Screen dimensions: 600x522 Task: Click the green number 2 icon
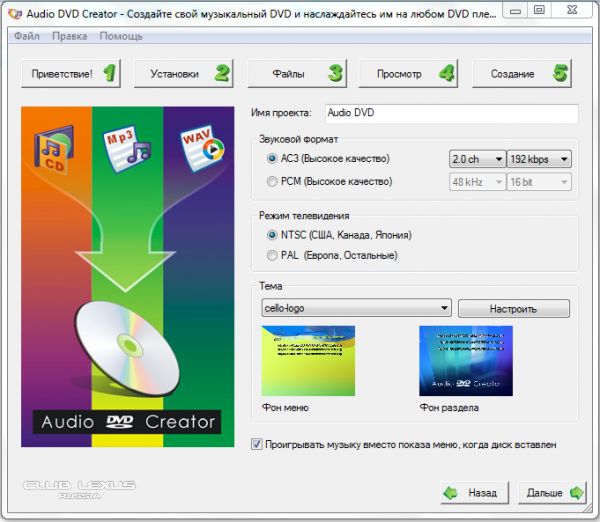pos(223,73)
